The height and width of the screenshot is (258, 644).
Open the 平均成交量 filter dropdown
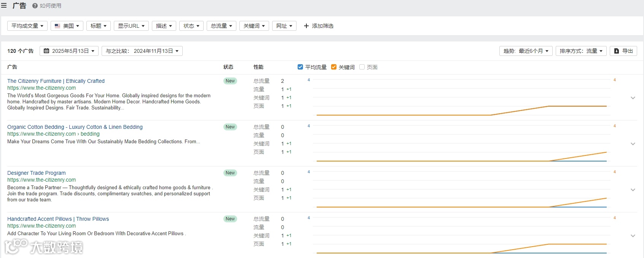[27, 26]
